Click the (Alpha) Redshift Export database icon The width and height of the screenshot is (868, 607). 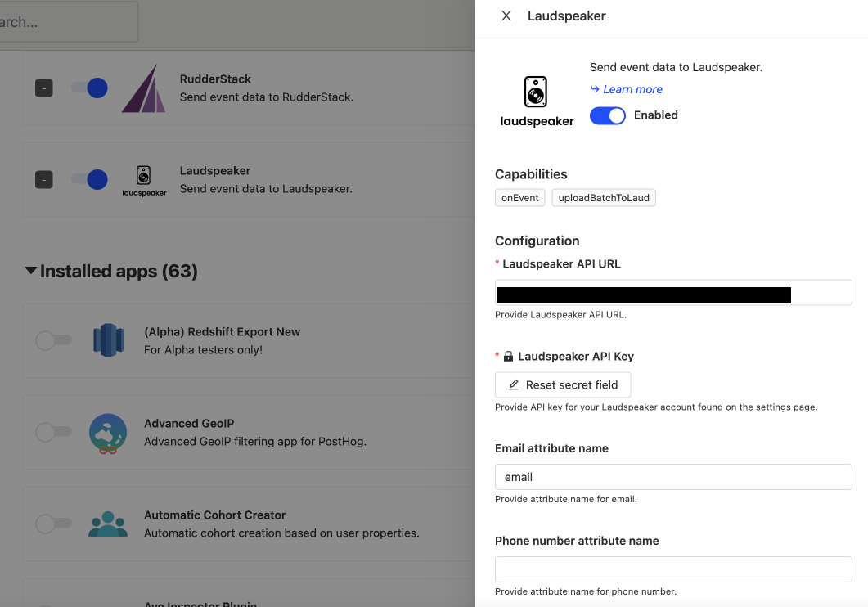point(108,339)
